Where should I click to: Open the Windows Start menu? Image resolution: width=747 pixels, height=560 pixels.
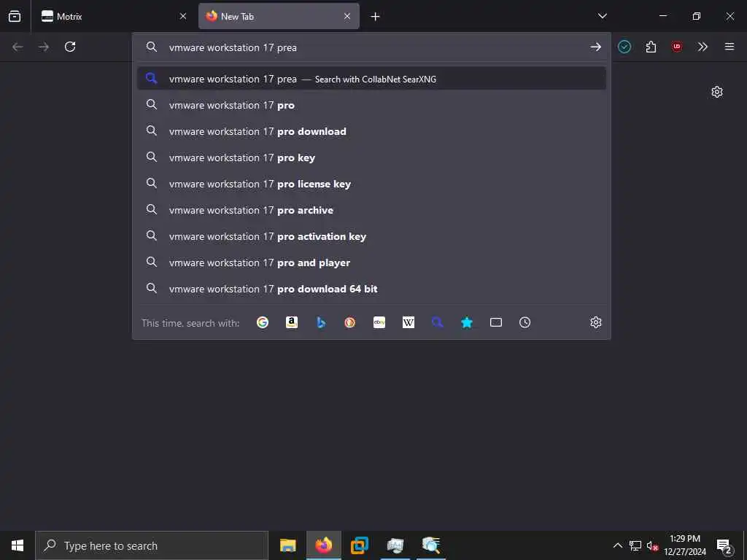[18, 545]
